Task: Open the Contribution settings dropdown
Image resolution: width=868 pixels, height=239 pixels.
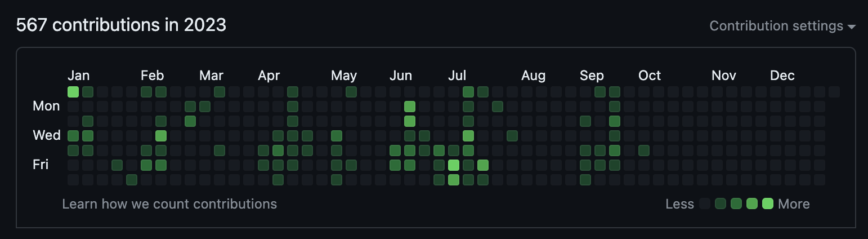Action: [x=782, y=26]
